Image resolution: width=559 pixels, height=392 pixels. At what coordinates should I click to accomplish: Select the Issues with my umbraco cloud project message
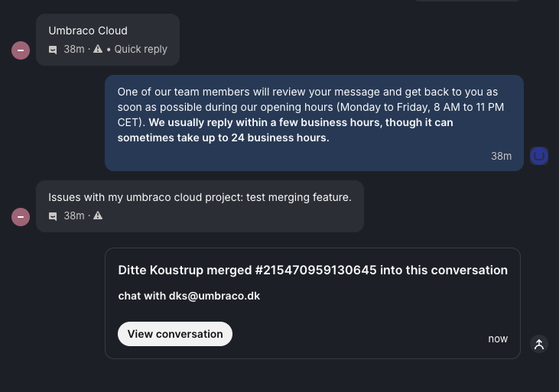click(x=200, y=197)
